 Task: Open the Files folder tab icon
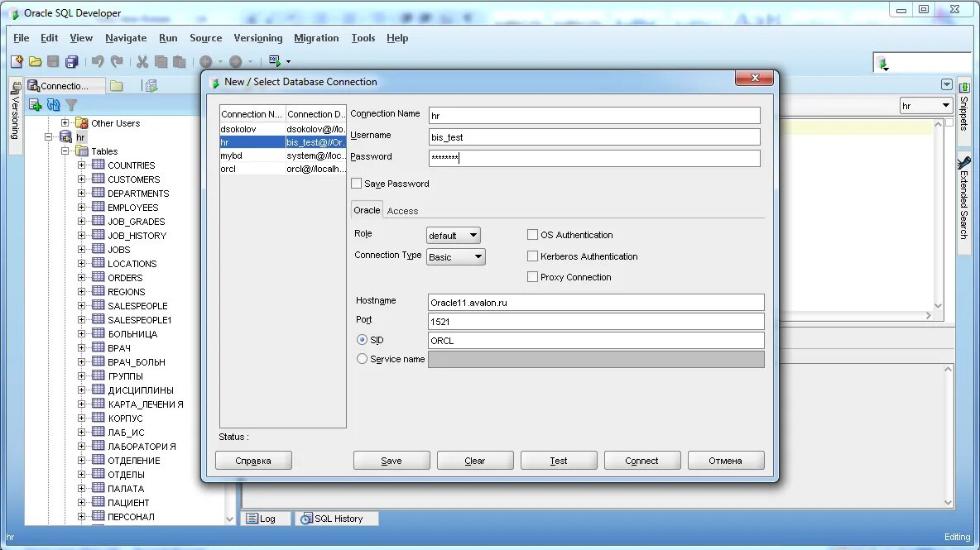point(117,86)
